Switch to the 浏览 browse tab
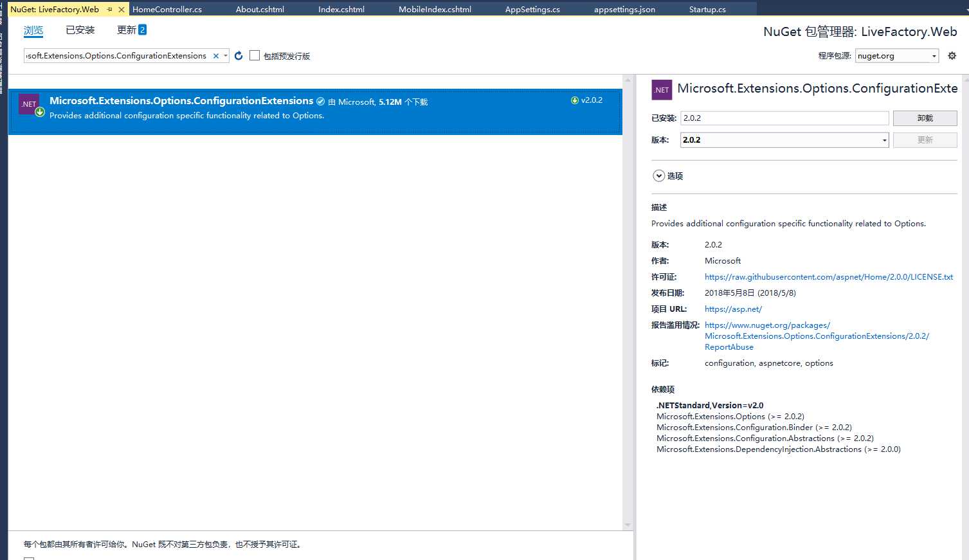This screenshot has width=969, height=560. [x=33, y=30]
